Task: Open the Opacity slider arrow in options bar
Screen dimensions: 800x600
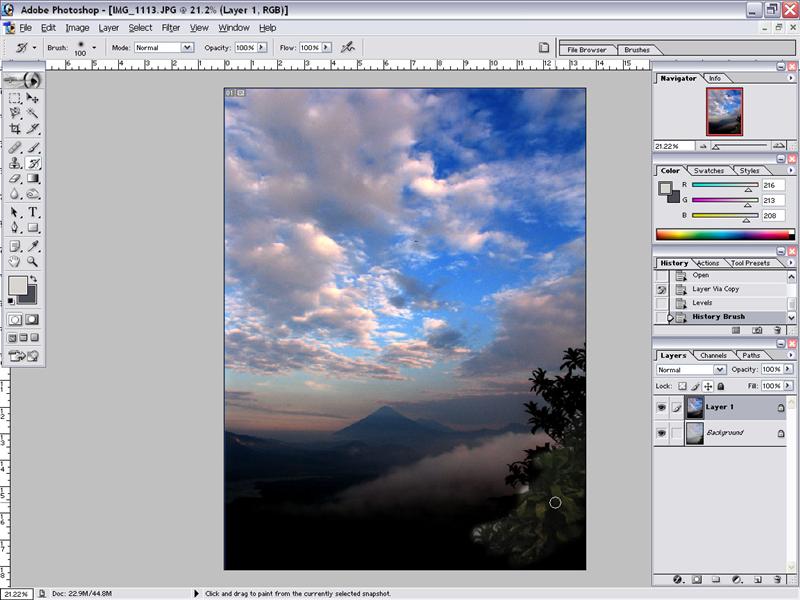Action: [x=262, y=47]
